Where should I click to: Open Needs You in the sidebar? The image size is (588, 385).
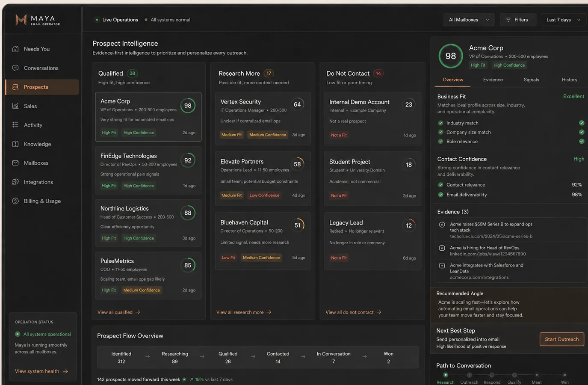click(x=42, y=49)
